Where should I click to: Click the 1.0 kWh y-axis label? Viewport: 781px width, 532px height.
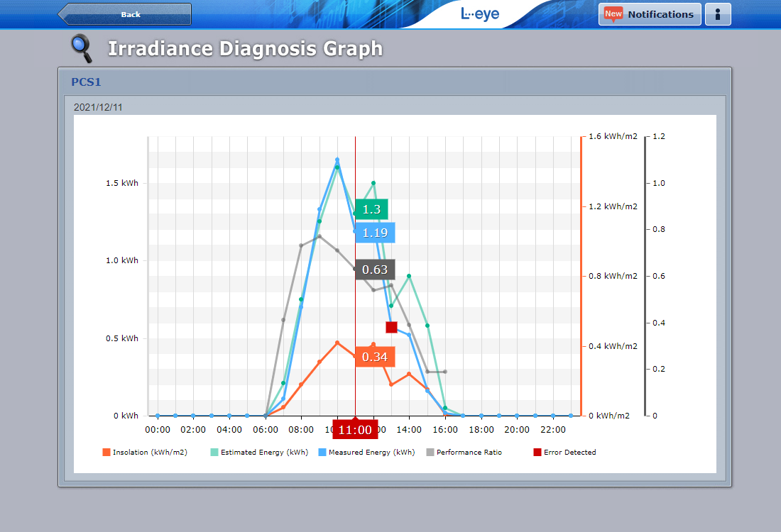(122, 260)
